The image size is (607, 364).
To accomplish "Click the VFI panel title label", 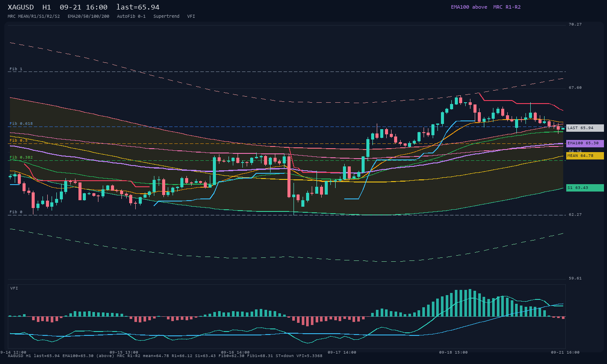I will tap(14, 288).
